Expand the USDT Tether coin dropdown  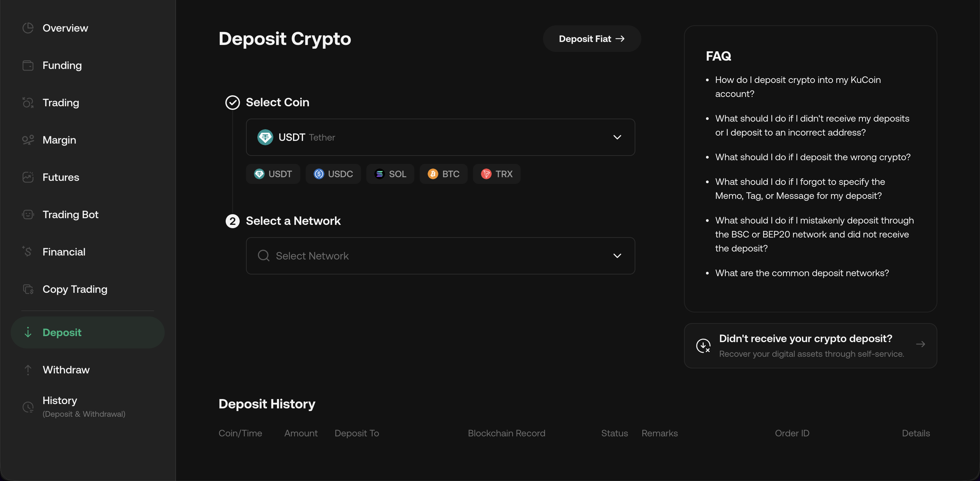(440, 137)
